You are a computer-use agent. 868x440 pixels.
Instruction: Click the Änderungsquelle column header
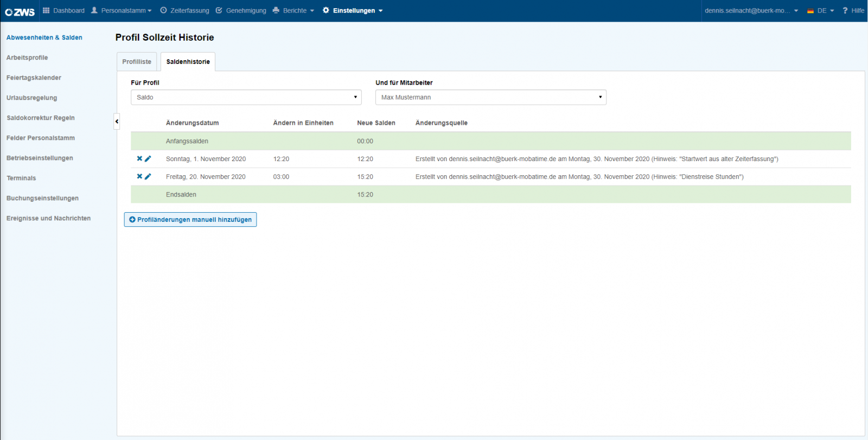coord(442,123)
